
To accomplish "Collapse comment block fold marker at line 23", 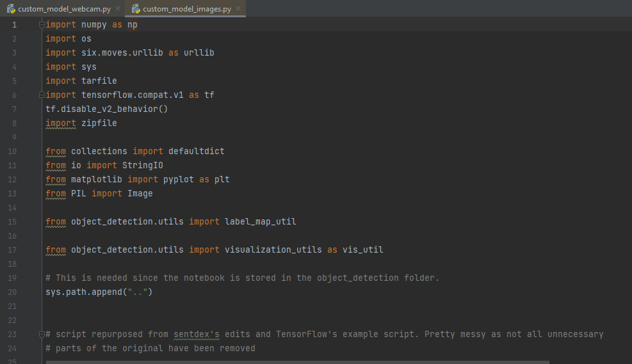I will [x=42, y=334].
